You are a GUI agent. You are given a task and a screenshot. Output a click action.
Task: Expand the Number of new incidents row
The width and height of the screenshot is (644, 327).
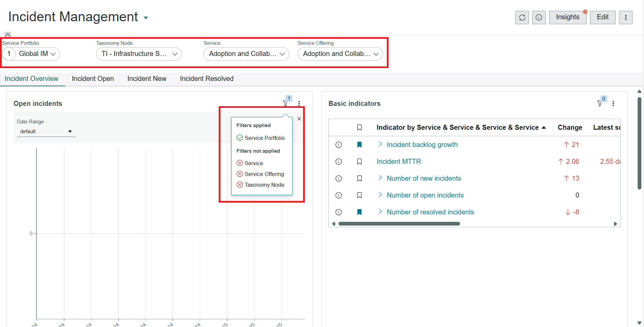tap(380, 178)
